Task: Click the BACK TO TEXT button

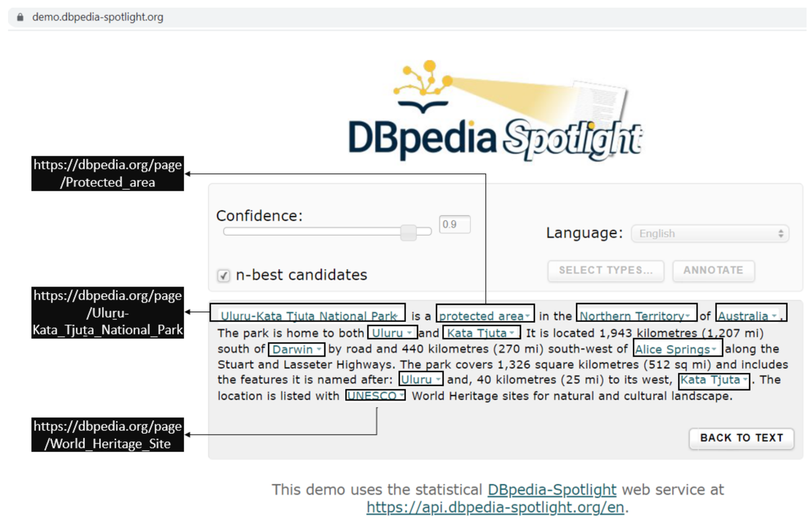Action: [x=741, y=438]
